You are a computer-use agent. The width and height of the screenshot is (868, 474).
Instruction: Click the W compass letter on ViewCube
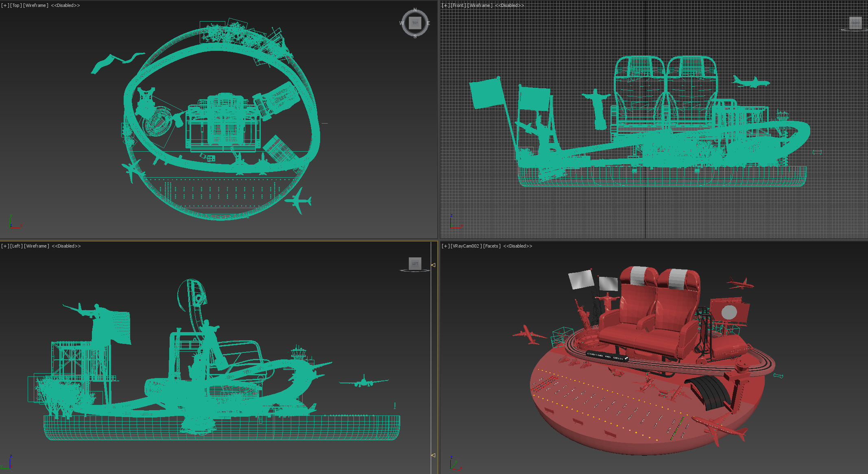[401, 23]
